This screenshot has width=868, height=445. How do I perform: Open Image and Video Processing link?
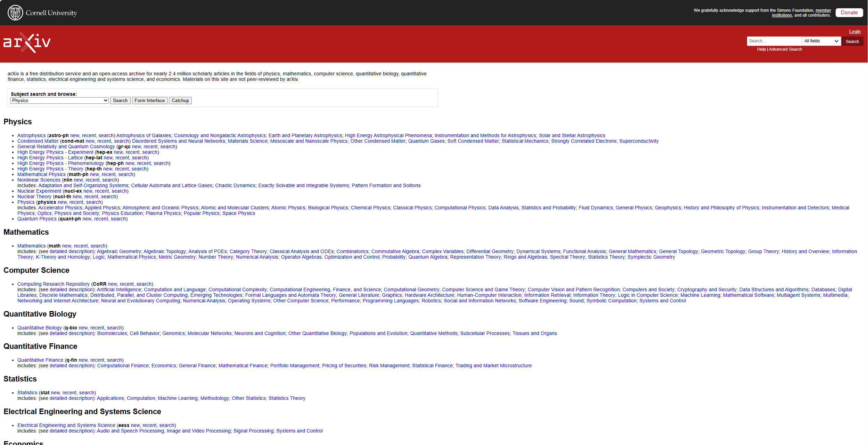199,431
